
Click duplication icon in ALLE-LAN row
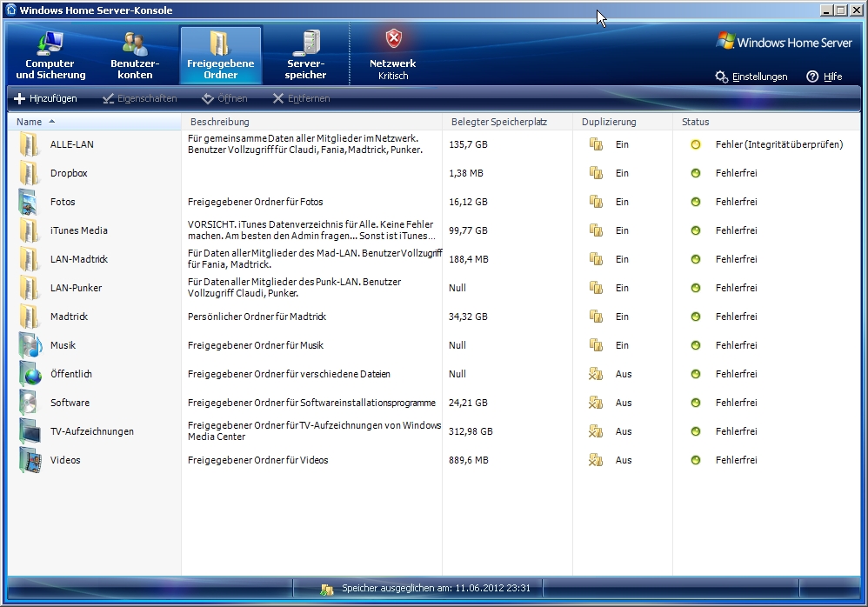pos(596,144)
